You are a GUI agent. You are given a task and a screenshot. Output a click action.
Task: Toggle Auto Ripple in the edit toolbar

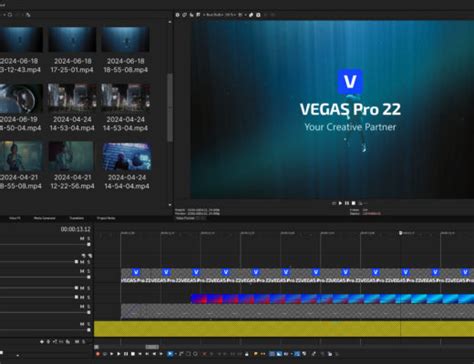(x=287, y=354)
